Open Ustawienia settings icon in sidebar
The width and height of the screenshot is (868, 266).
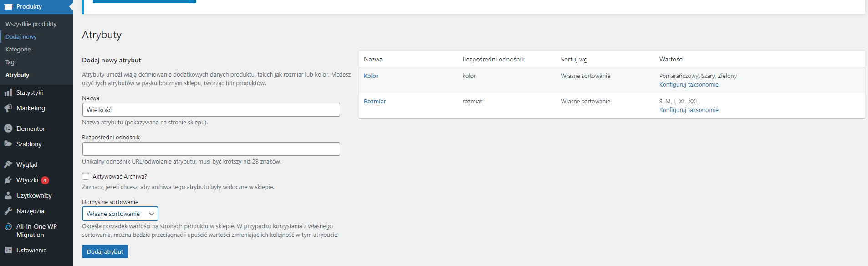point(8,250)
